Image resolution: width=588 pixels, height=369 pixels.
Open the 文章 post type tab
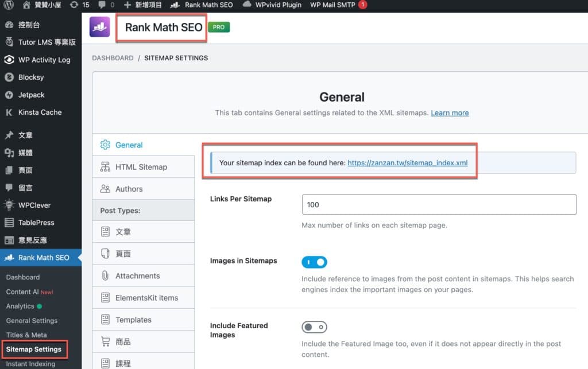click(143, 232)
